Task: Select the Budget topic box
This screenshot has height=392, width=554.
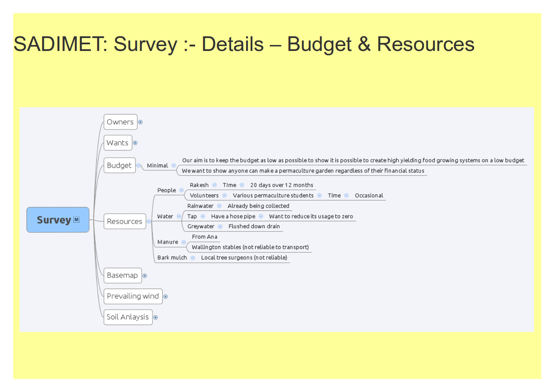Action: (119, 165)
